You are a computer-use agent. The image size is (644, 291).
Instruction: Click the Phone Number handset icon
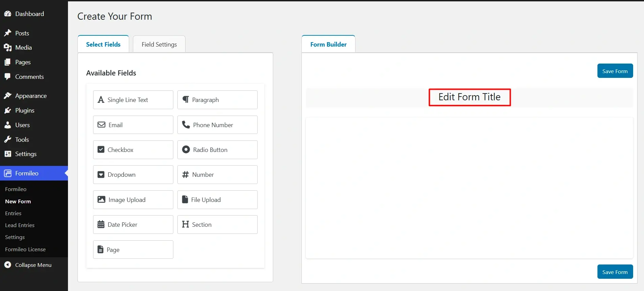pos(186,125)
